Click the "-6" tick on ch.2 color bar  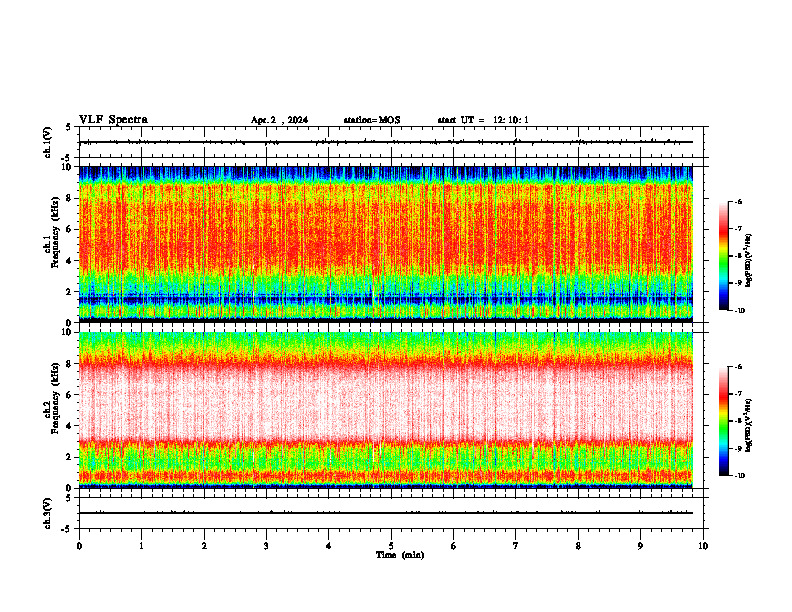[x=739, y=367]
